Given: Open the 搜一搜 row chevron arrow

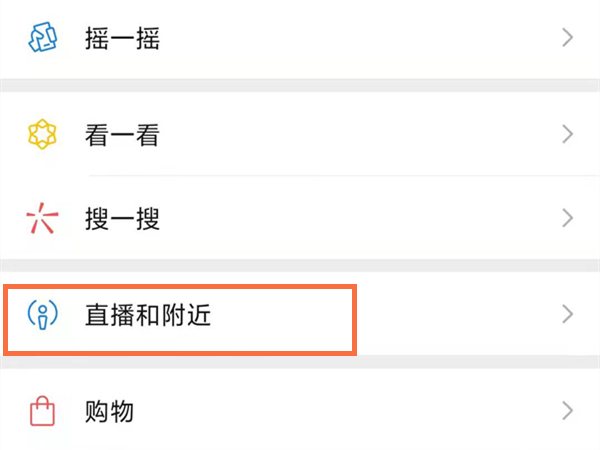Looking at the screenshot, I should pyautogui.click(x=567, y=218).
